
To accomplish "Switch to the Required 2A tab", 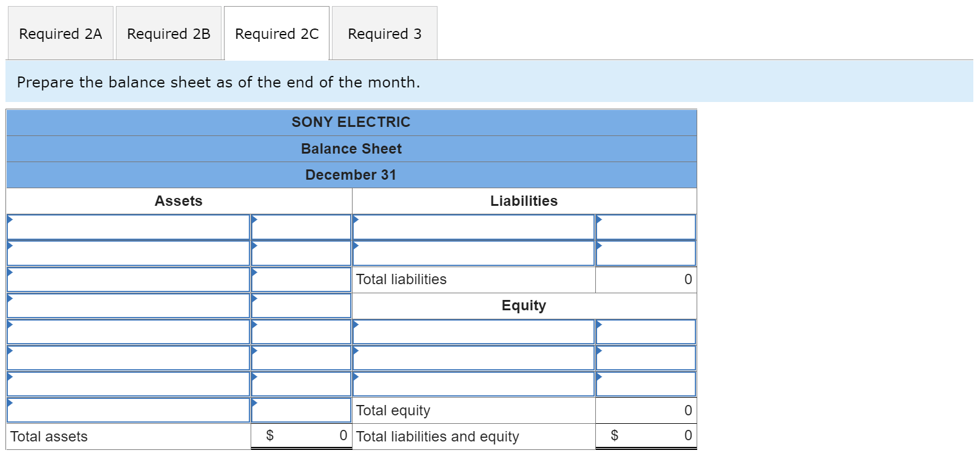I will pyautogui.click(x=60, y=33).
